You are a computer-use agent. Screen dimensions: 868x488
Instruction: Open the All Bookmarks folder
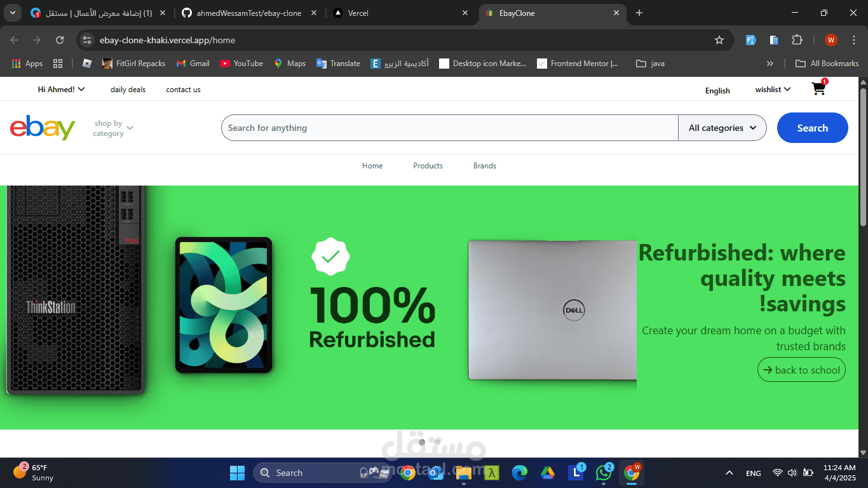tap(827, 64)
